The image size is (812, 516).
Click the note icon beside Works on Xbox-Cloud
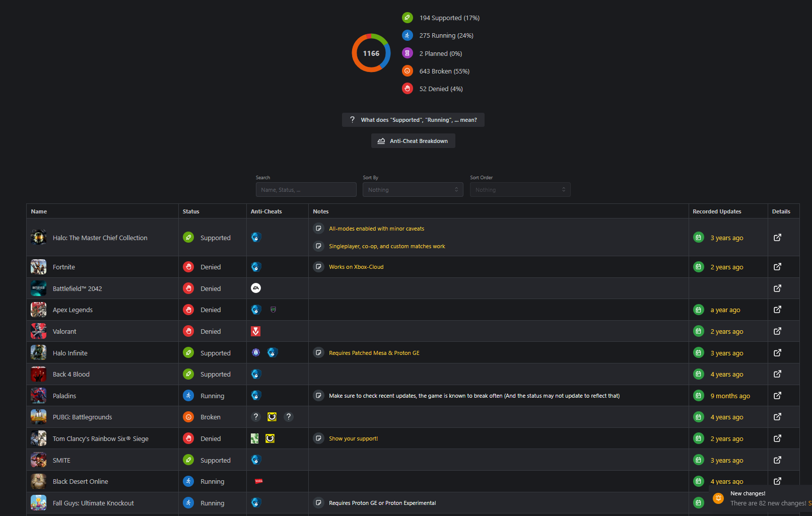point(318,267)
